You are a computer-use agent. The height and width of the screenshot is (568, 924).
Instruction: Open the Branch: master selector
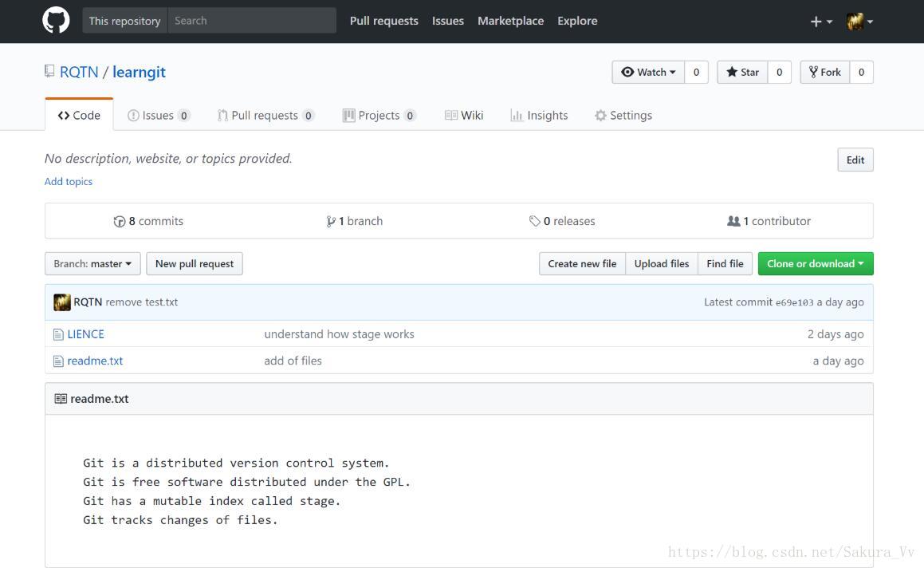coord(92,263)
